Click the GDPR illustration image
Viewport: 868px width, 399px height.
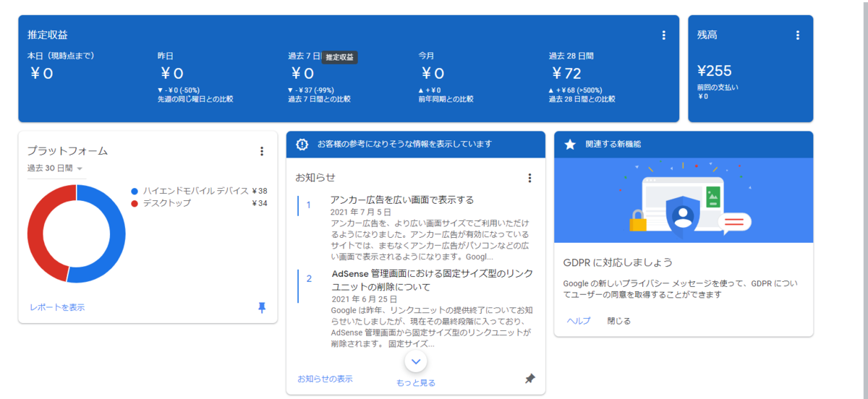coord(684,200)
